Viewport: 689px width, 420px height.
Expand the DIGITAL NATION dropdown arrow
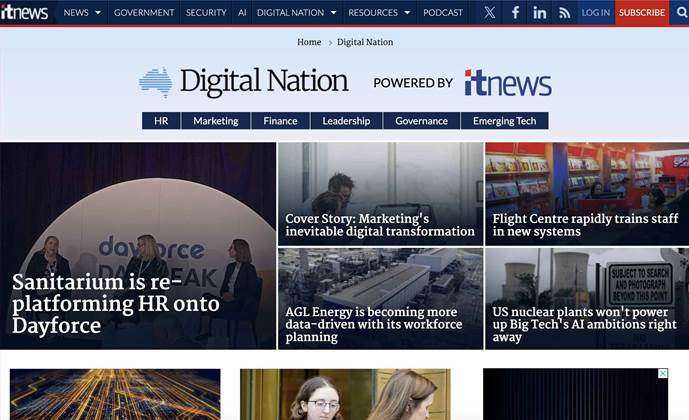pos(334,13)
